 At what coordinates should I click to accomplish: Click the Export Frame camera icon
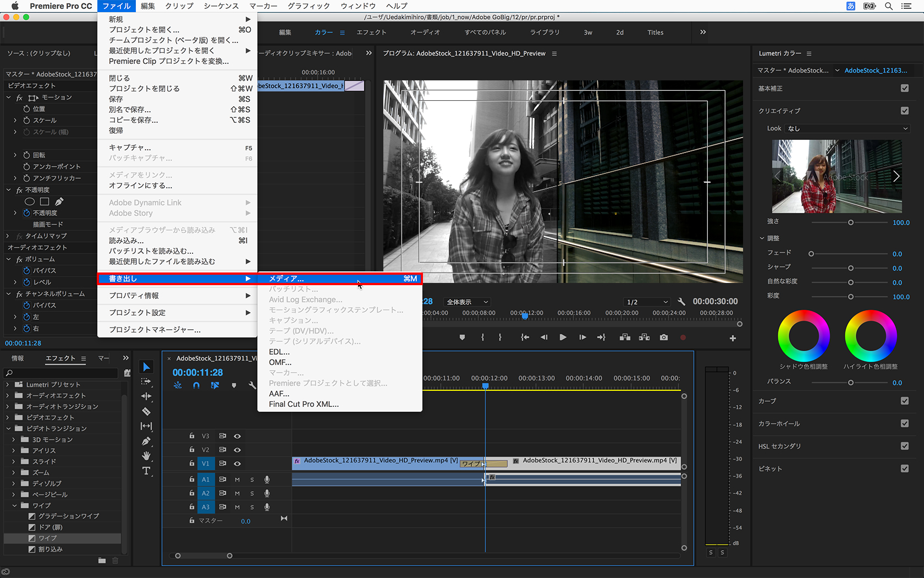tap(664, 337)
